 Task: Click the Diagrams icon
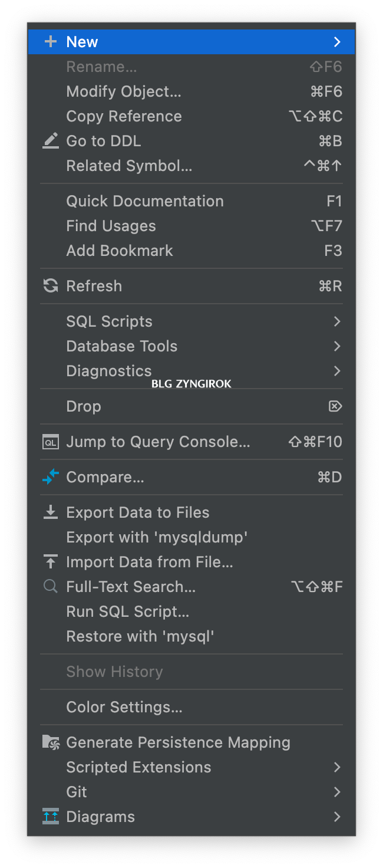click(51, 817)
